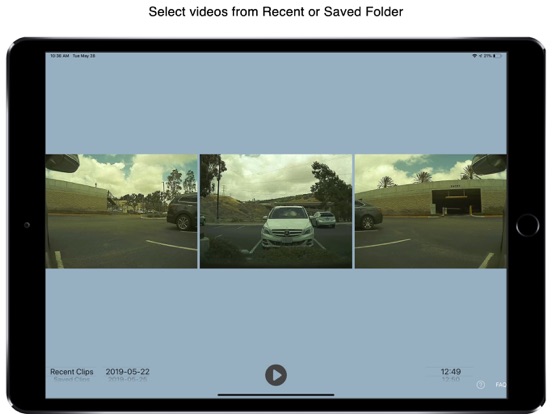Pick time 12:50 in time picker
The height and width of the screenshot is (414, 552).
pyautogui.click(x=451, y=380)
